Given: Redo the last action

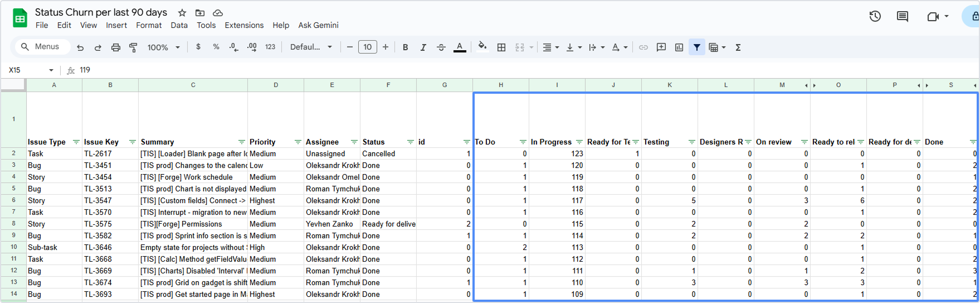Looking at the screenshot, I should 98,47.
